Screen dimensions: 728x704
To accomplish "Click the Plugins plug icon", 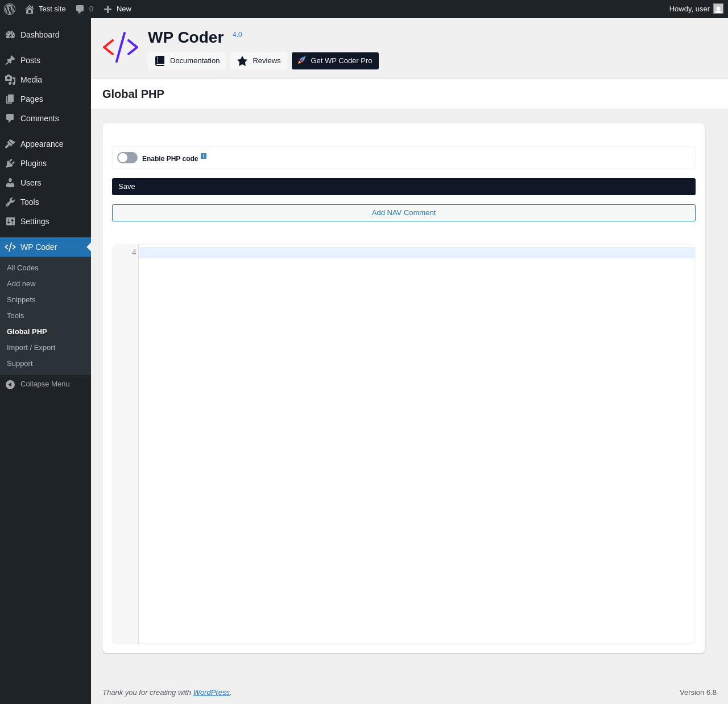I will coord(10,163).
